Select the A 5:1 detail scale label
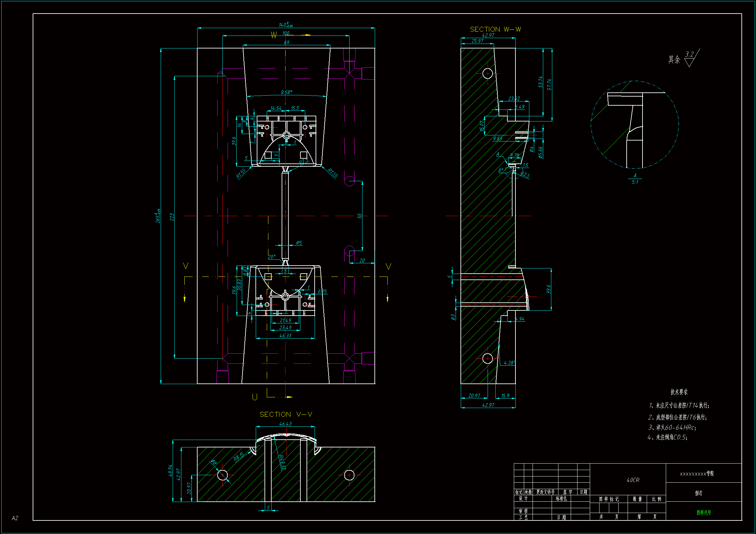756x534 pixels. point(635,179)
